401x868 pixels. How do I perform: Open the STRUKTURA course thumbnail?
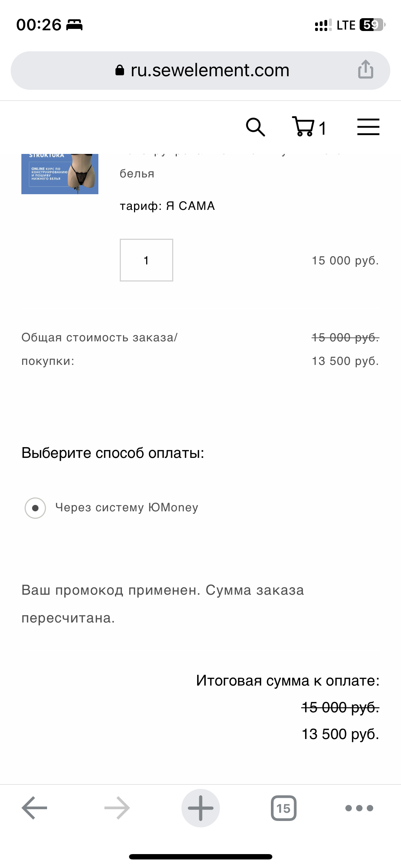pyautogui.click(x=60, y=174)
